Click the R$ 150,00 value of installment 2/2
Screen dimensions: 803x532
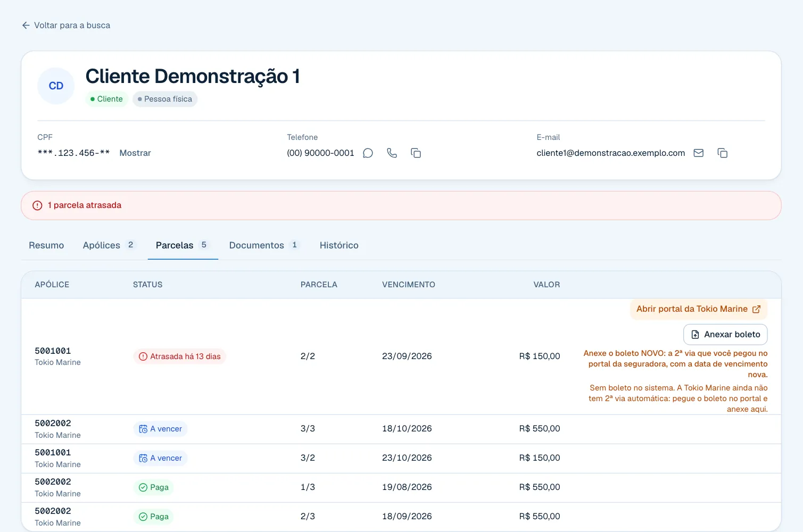coord(540,356)
